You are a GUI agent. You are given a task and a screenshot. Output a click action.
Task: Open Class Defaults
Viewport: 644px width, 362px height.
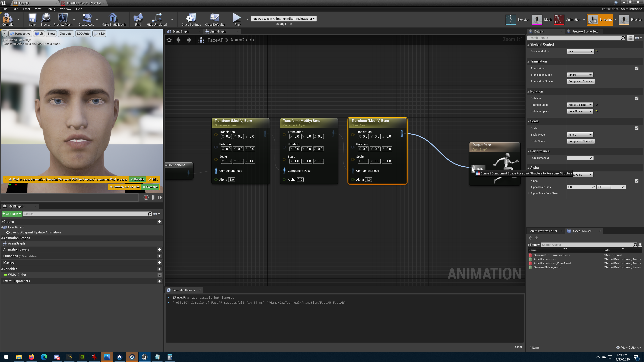[x=214, y=19]
